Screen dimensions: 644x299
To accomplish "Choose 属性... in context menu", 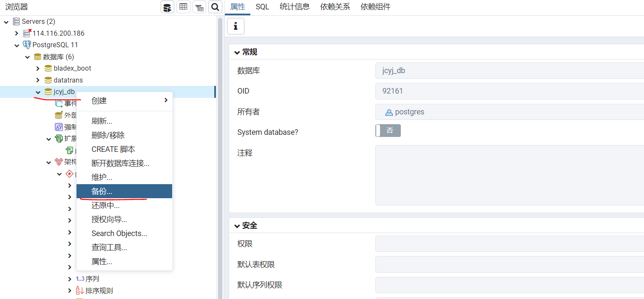I will 125,262.
